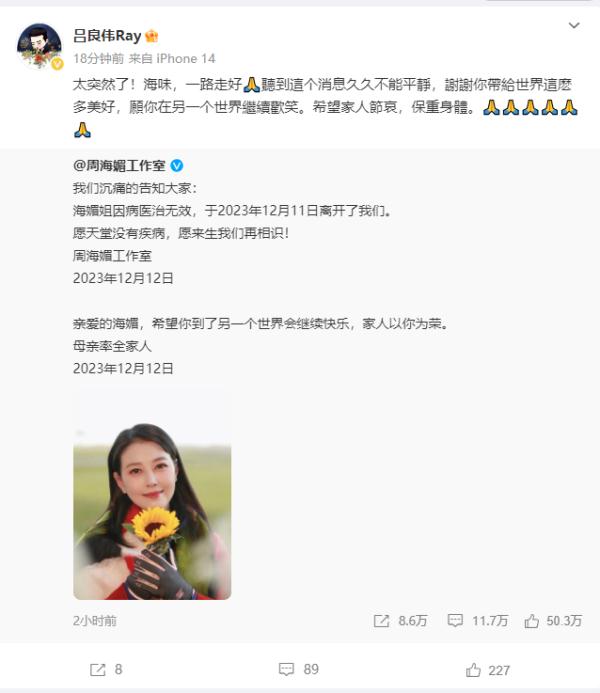
Task: Open the @周海媚工作室 account link
Action: point(119,166)
